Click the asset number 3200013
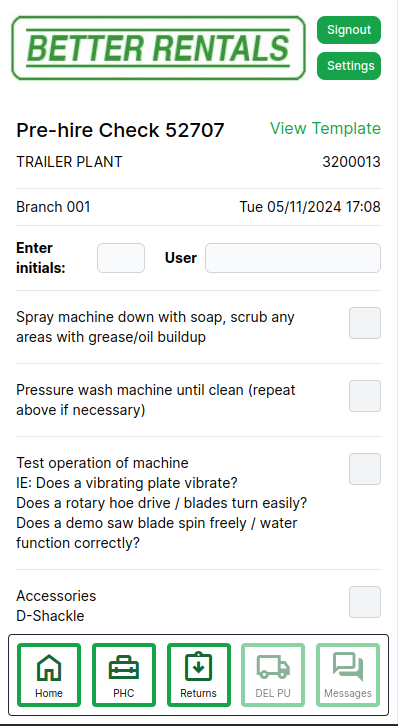The width and height of the screenshot is (398, 726). point(352,162)
